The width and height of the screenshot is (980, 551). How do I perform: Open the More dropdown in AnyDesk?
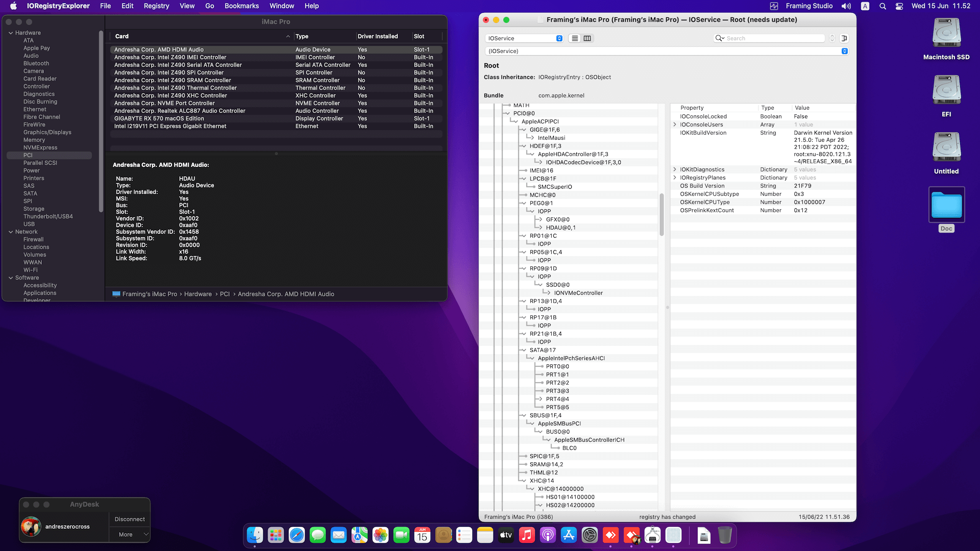130,534
